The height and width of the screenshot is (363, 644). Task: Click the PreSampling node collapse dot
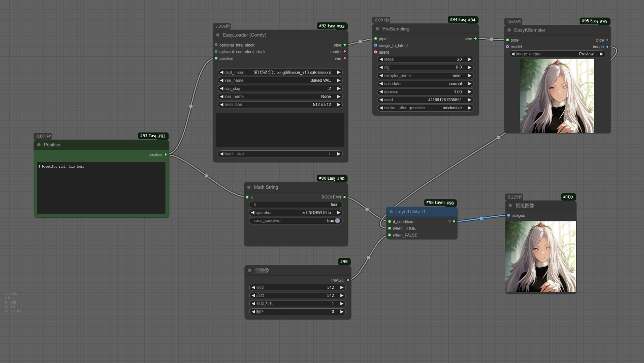tap(377, 29)
